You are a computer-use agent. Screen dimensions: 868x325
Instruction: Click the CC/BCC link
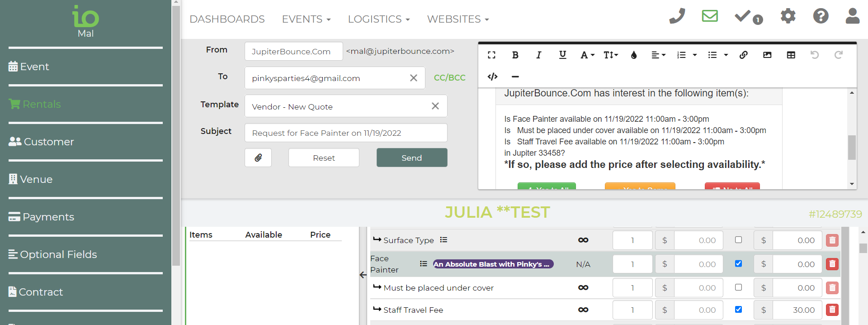449,77
